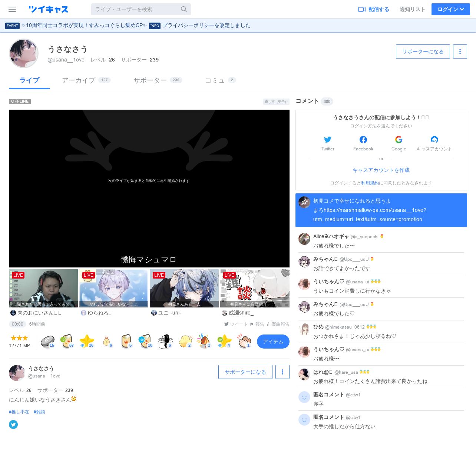
Task: Select the clapping hands item
Action: [x=244, y=341]
